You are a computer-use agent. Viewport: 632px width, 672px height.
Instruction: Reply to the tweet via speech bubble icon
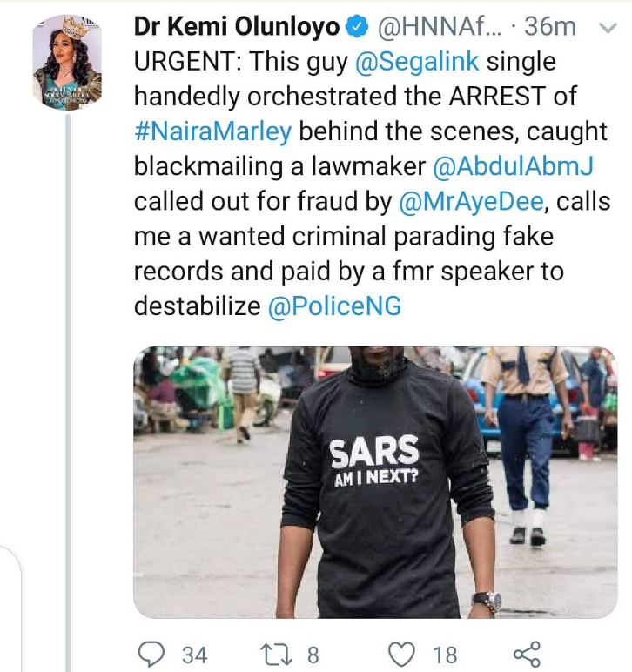click(x=152, y=652)
